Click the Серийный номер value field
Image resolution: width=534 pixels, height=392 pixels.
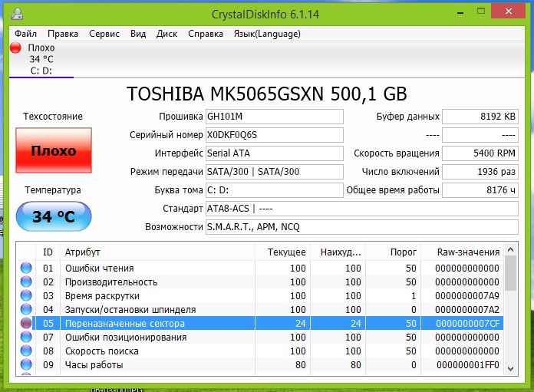274,135
